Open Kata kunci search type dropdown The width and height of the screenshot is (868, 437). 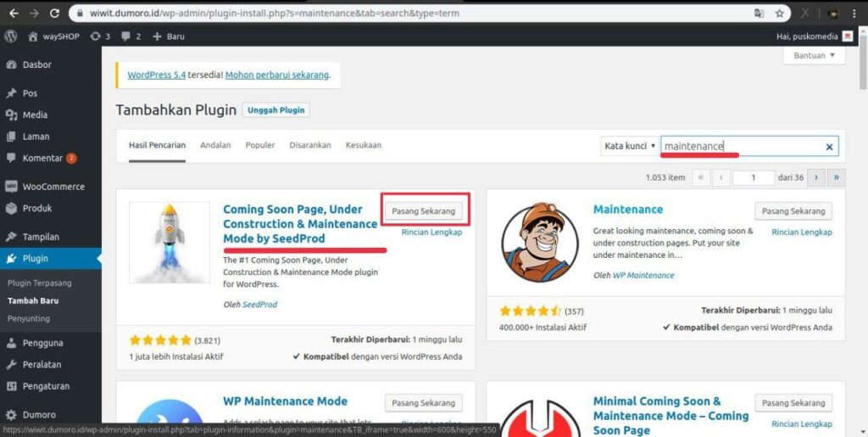point(630,146)
